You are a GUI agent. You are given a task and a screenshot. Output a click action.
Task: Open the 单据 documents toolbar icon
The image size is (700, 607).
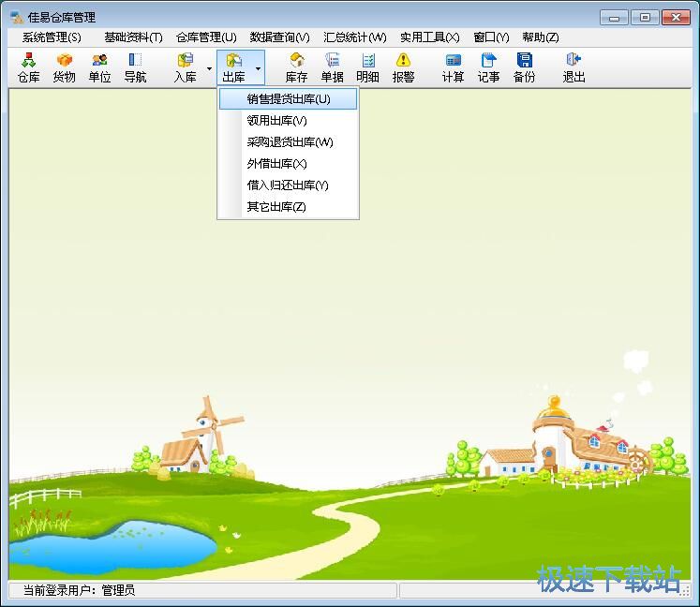[x=333, y=67]
